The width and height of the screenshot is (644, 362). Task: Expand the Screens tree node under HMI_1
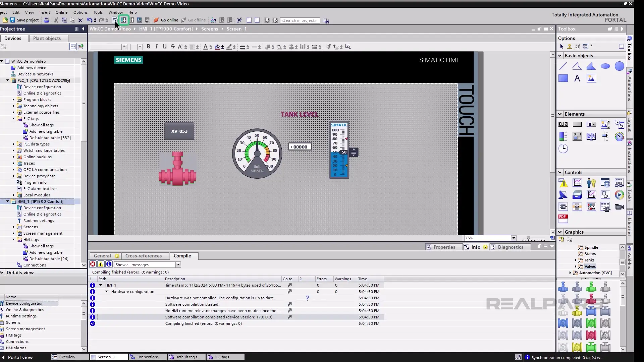click(13, 227)
